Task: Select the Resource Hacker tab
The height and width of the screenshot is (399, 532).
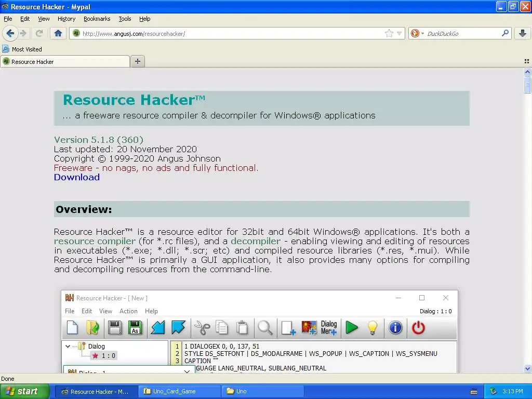Action: (x=65, y=61)
